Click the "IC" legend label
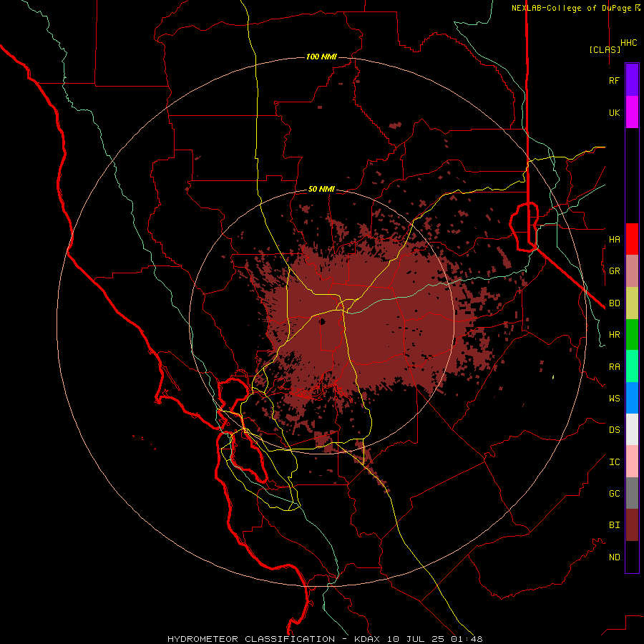 coord(614,462)
